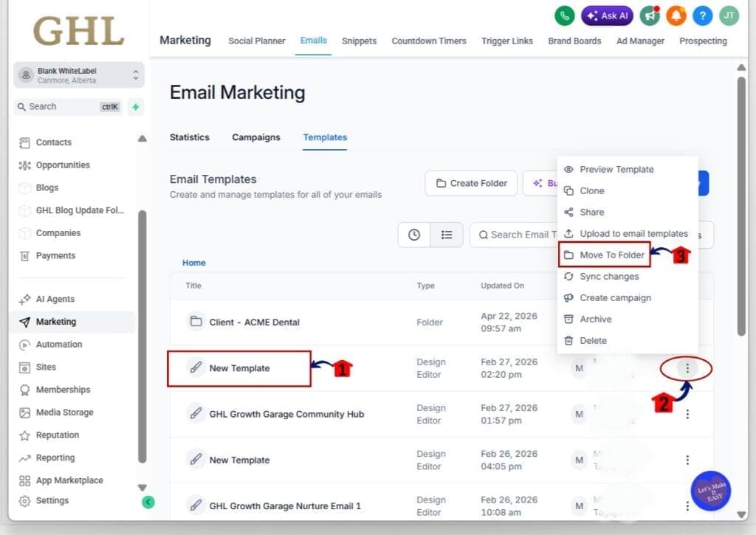The width and height of the screenshot is (756, 535).
Task: Open the orange notifications bell
Action: point(676,15)
